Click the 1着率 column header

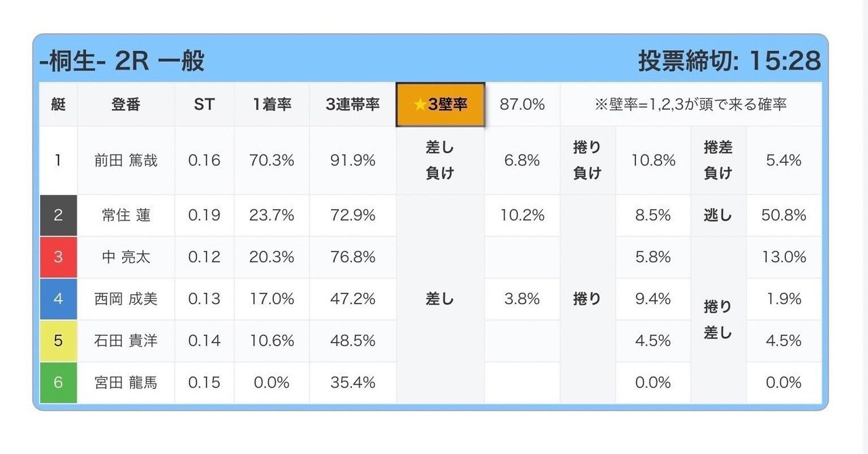(x=271, y=104)
